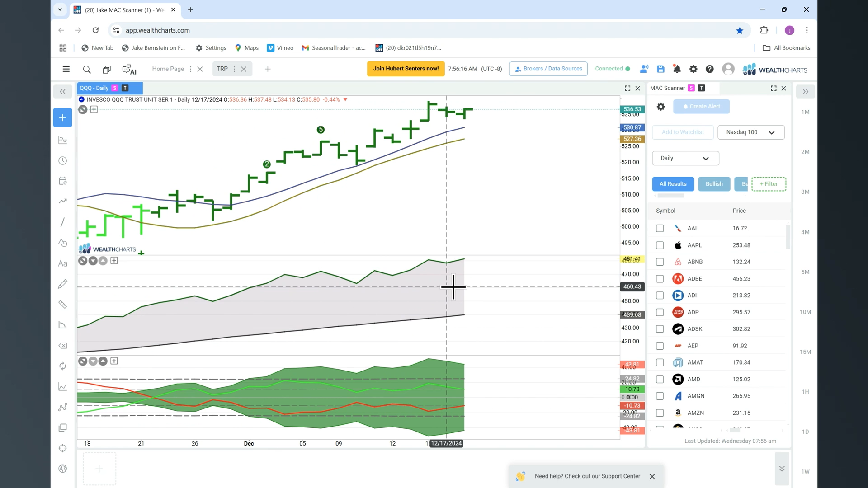Maximize the QQQ chart panel
Screen dimensions: 868x488
[627, 89]
